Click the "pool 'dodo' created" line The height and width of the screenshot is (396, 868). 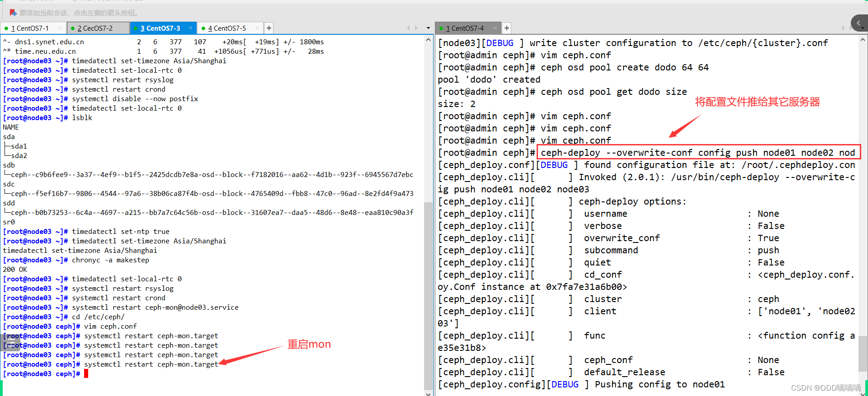point(489,79)
